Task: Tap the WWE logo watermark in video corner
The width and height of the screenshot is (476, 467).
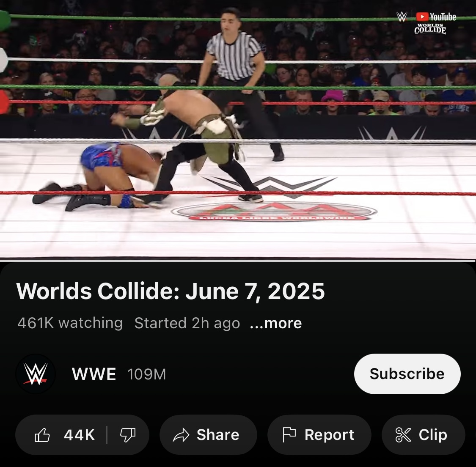Action: pyautogui.click(x=402, y=16)
